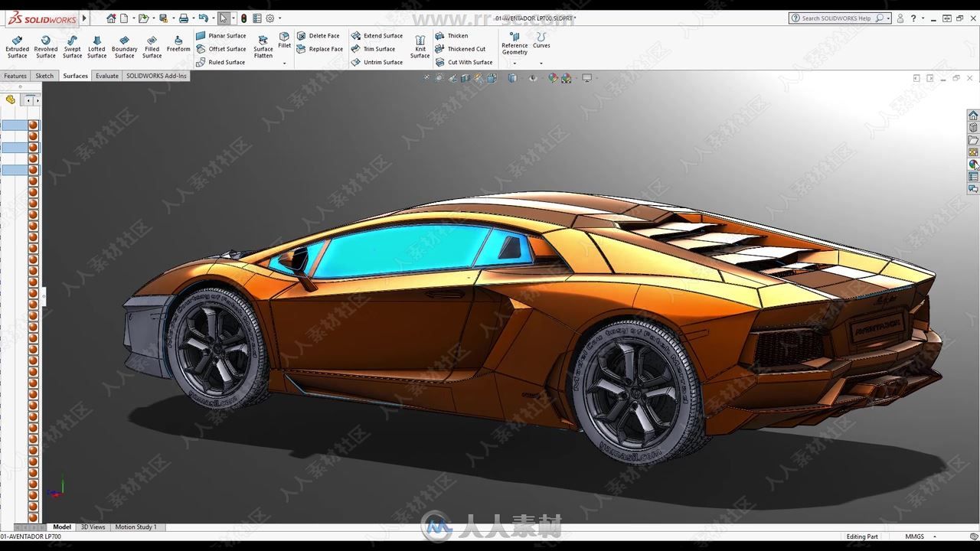The height and width of the screenshot is (551, 980).
Task: Select the Freeform tool
Action: (x=178, y=44)
